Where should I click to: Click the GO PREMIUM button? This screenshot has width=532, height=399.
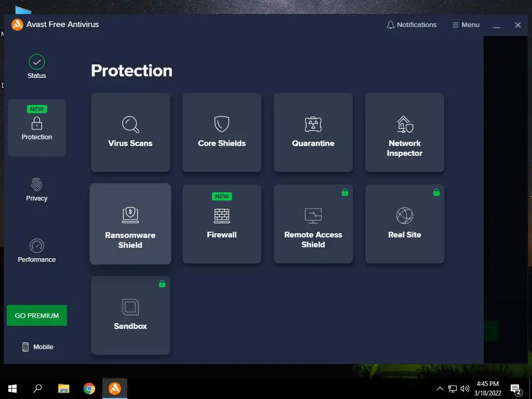[x=37, y=315]
